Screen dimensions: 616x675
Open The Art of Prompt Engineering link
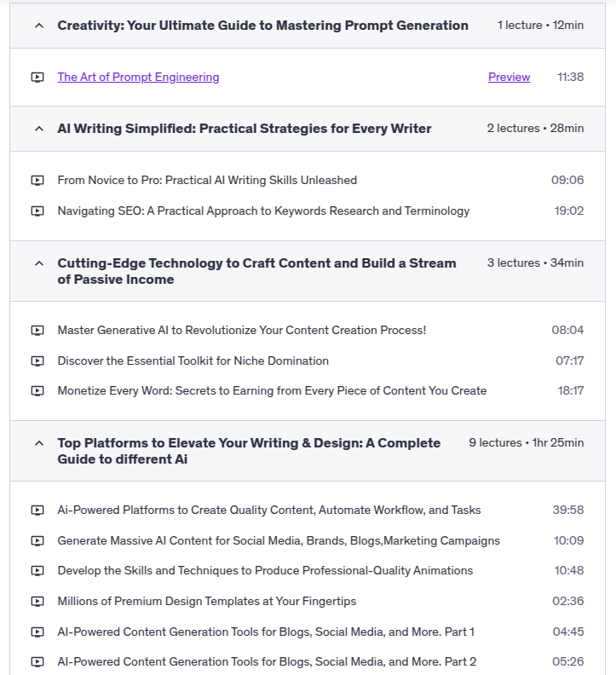(x=138, y=78)
